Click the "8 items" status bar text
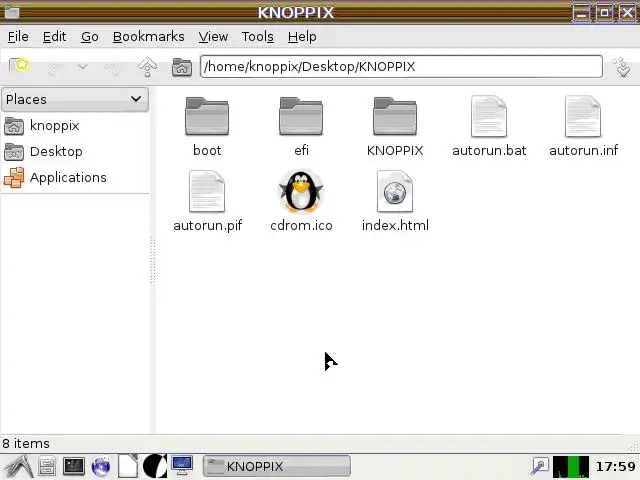The height and width of the screenshot is (480, 640). coord(26,443)
